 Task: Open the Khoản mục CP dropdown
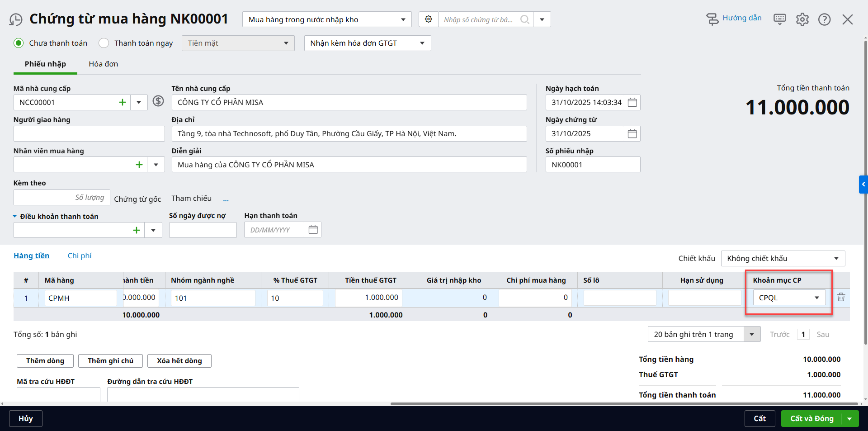pyautogui.click(x=816, y=298)
